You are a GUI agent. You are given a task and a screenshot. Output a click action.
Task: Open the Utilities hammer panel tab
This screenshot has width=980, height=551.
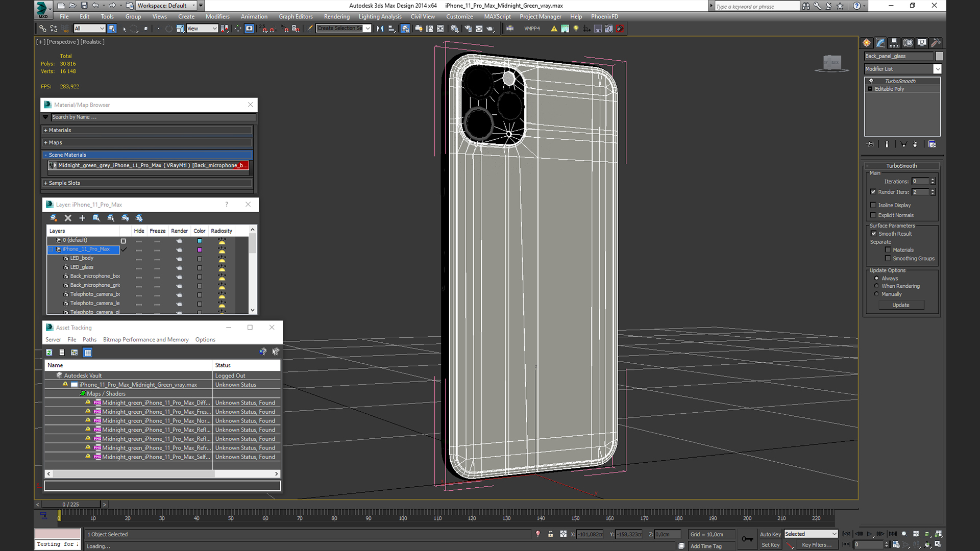(935, 43)
